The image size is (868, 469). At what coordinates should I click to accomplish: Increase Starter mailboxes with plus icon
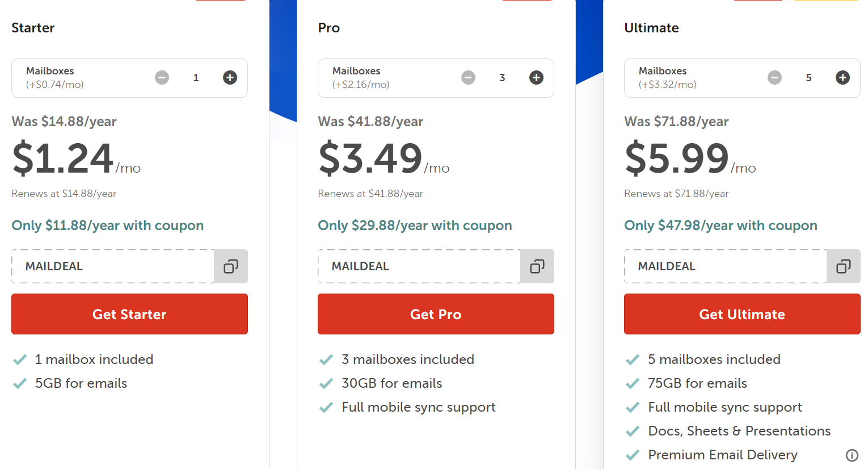coord(230,78)
